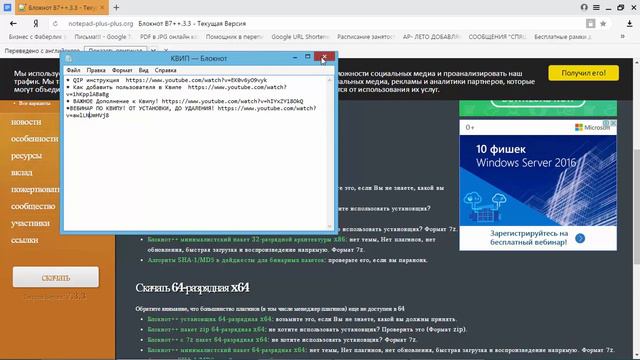640x360 pixels.
Task: Click the Notepad window icon in its title bar
Action: point(69,58)
